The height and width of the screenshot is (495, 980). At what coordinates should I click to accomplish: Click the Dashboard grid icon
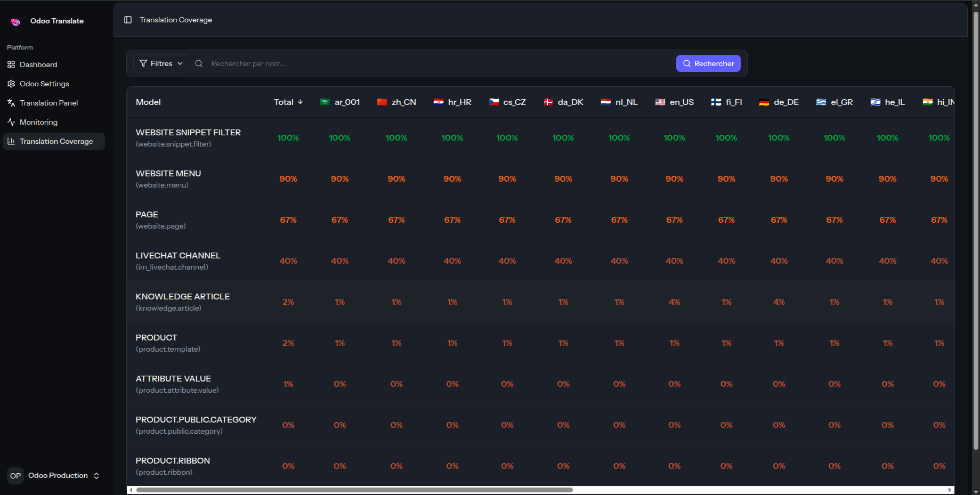click(11, 64)
